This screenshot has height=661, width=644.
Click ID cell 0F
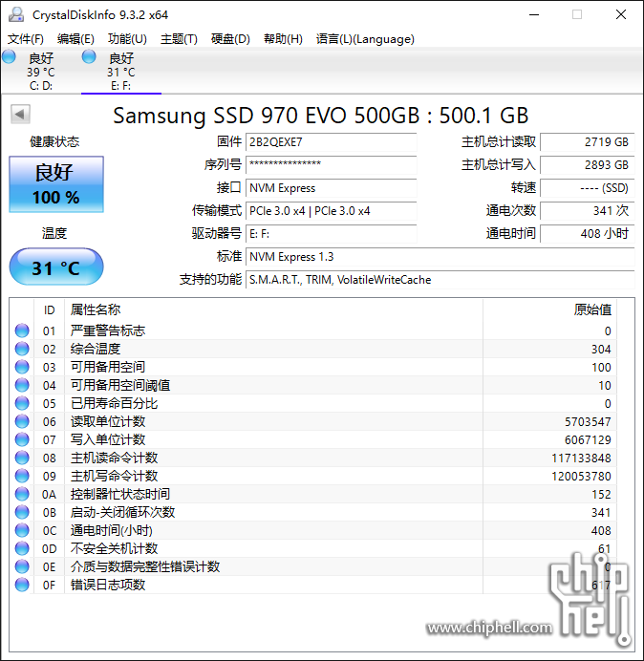click(49, 585)
